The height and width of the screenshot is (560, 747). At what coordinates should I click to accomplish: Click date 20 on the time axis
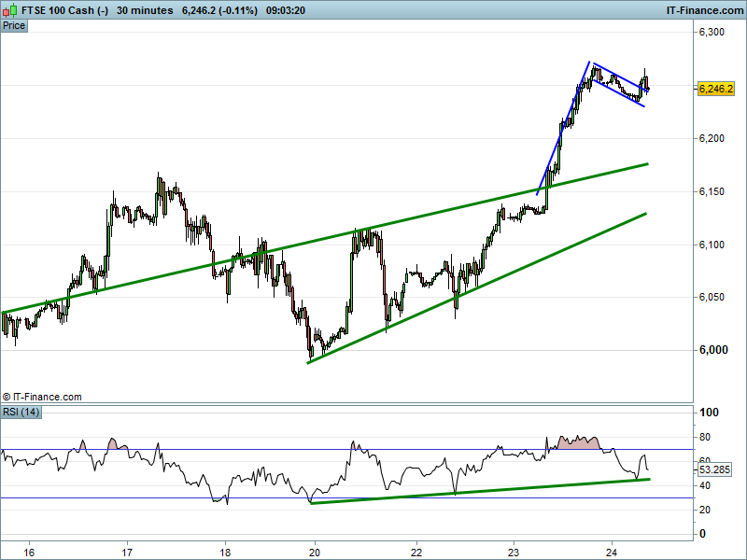pos(315,550)
